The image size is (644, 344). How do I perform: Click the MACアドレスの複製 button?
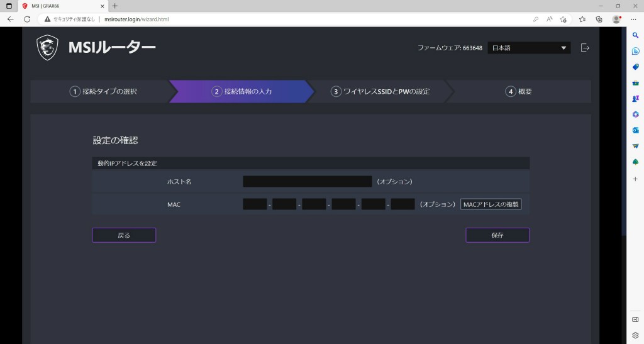point(491,204)
